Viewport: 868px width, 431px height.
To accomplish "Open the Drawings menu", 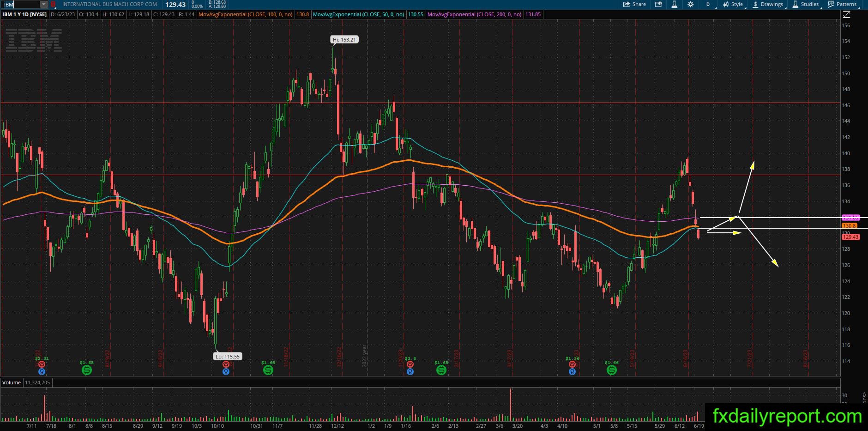I will point(768,4).
